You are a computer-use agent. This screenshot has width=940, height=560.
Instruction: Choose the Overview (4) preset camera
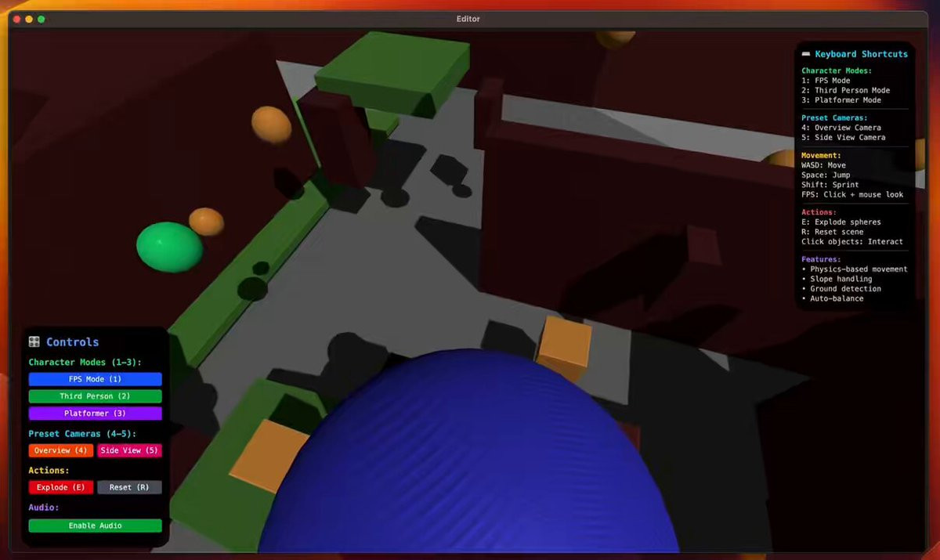click(61, 450)
